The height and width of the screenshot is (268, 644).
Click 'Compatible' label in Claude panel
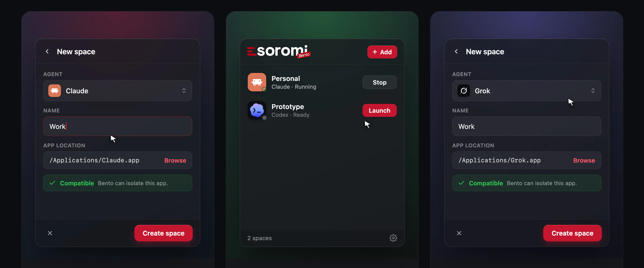pyautogui.click(x=77, y=183)
